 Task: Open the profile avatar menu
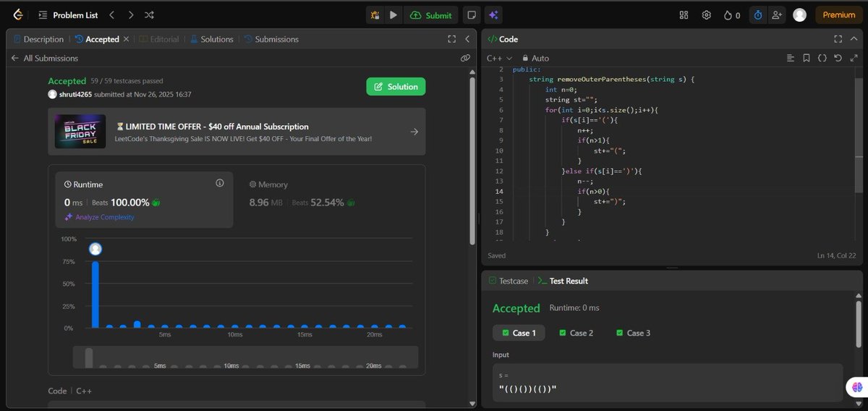[799, 14]
